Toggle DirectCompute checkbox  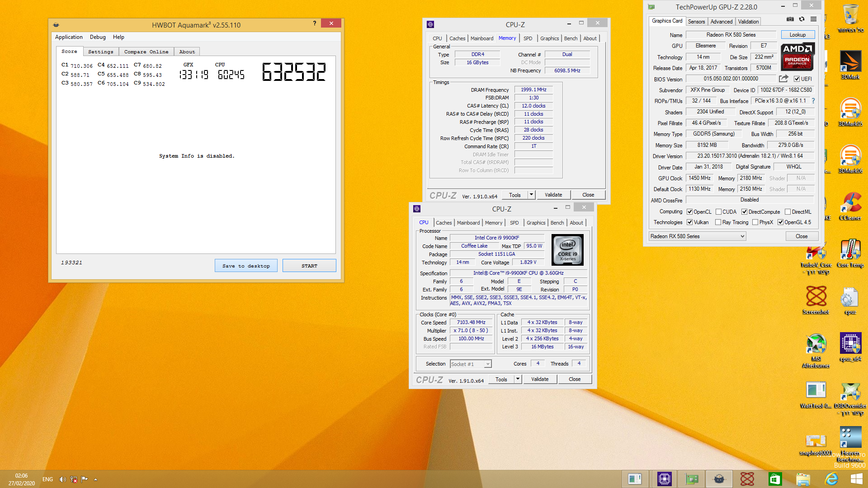(x=744, y=212)
